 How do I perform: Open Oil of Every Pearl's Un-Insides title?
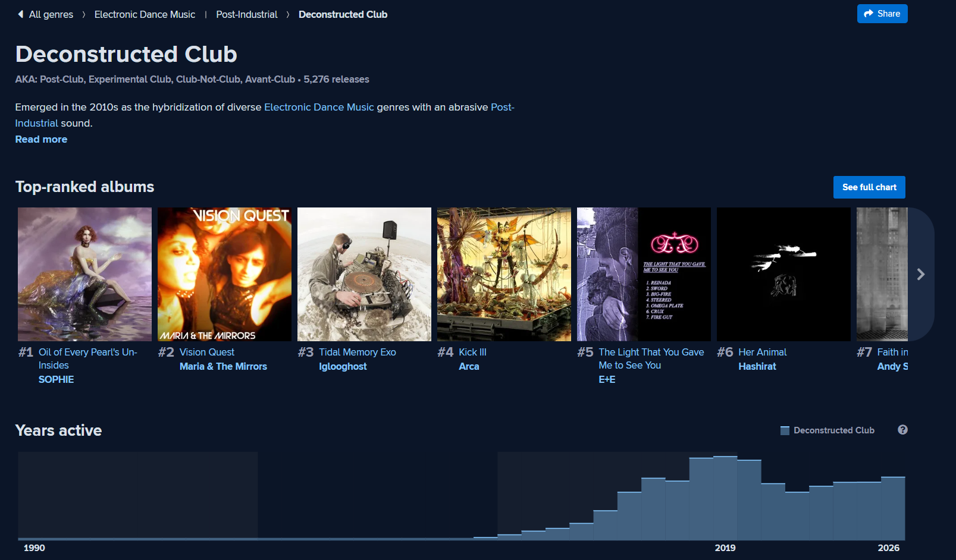tap(88, 358)
